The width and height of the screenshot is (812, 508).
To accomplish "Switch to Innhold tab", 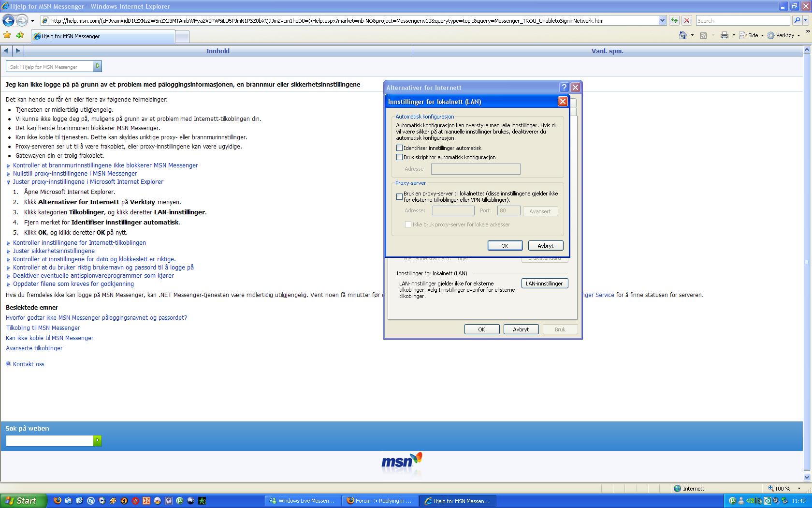I will click(218, 51).
